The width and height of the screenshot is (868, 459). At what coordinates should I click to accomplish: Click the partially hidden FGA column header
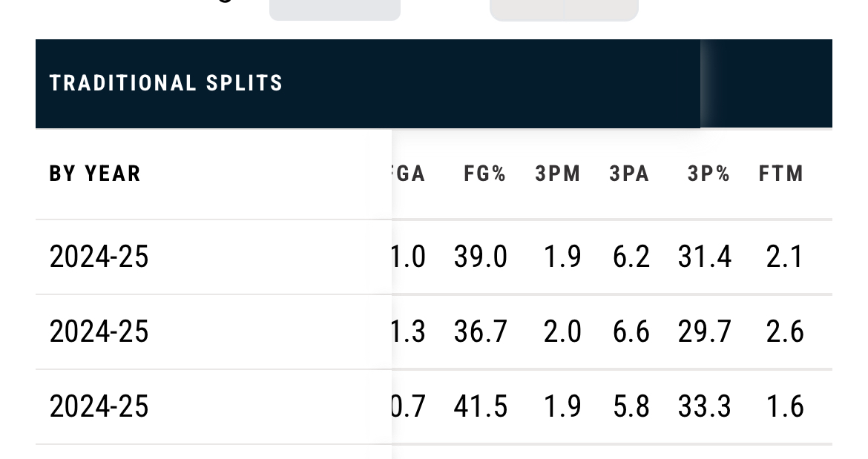coord(409,174)
